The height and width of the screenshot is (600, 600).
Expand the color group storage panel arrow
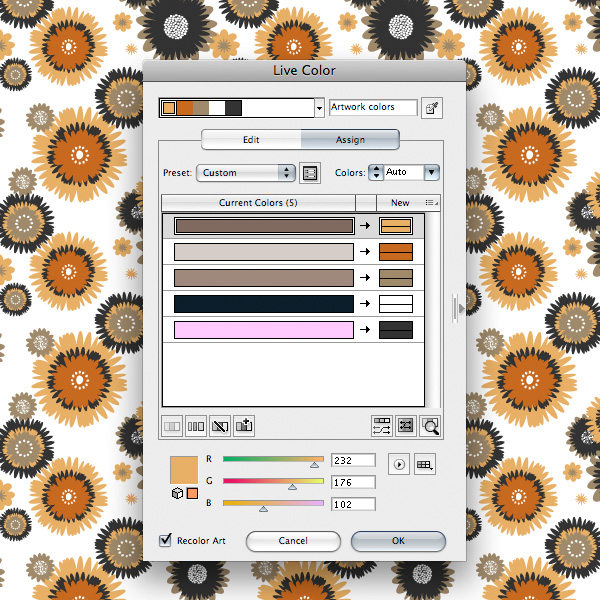click(x=459, y=308)
